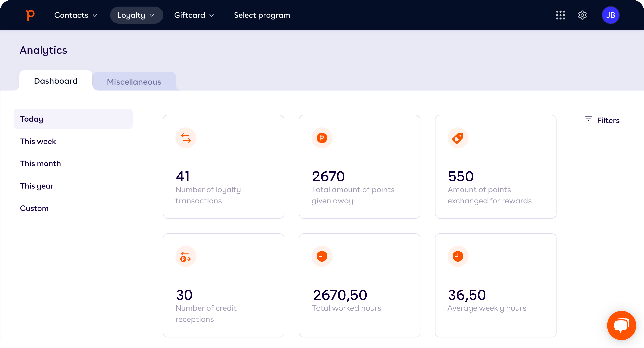
Task: Select the This week time range
Action: pos(38,141)
